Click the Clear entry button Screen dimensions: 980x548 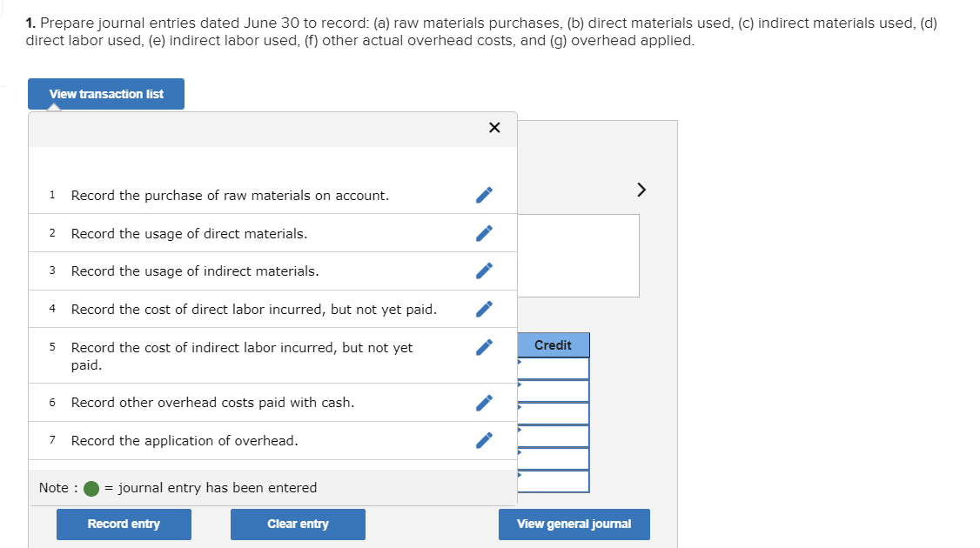(299, 525)
